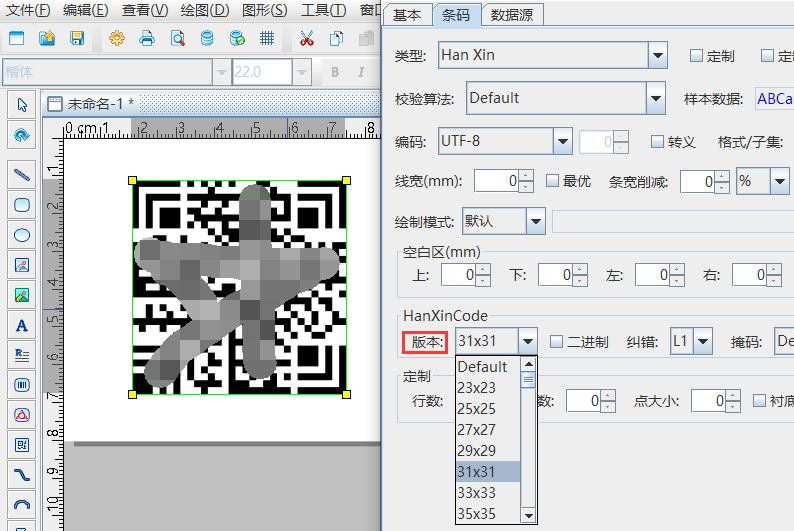Choose 35x35 in version list
The width and height of the screenshot is (794, 531).
pos(488,514)
